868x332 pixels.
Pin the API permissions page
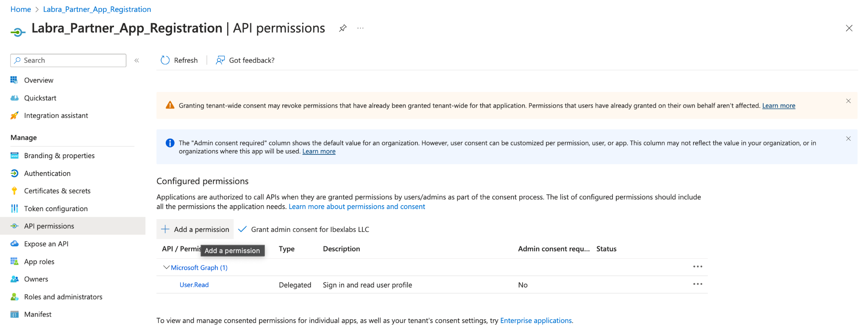(x=343, y=28)
